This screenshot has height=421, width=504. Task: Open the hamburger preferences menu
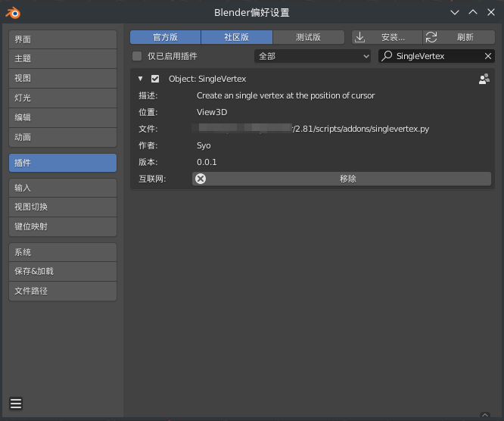coord(16,404)
